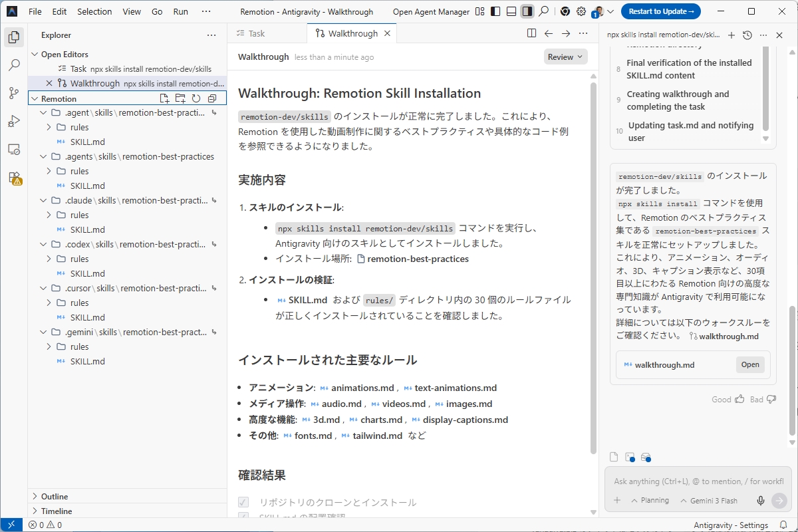Toggle the secondary sidebar from the title bar
798x532 pixels.
tap(528, 11)
